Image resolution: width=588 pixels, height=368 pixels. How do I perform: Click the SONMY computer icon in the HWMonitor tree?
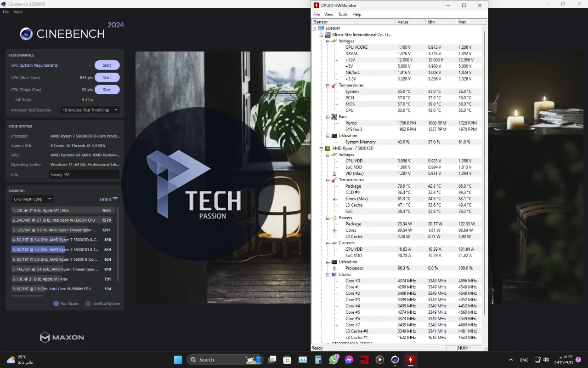pos(321,28)
